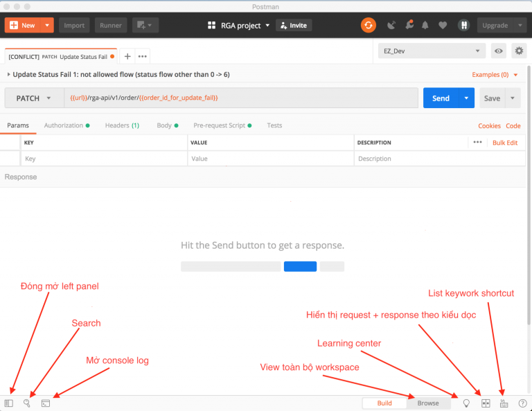532x411 pixels.
Task: Click the Value parameter input field
Action: (x=270, y=159)
